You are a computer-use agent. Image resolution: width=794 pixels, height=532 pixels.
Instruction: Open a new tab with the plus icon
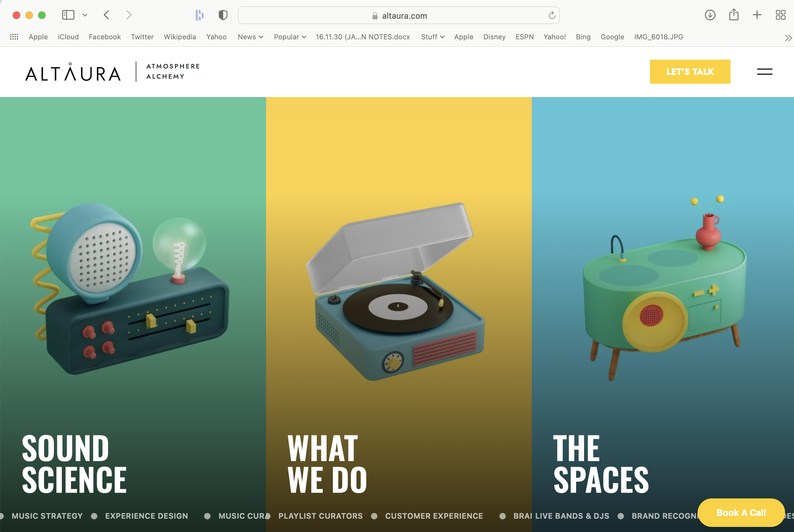(757, 15)
